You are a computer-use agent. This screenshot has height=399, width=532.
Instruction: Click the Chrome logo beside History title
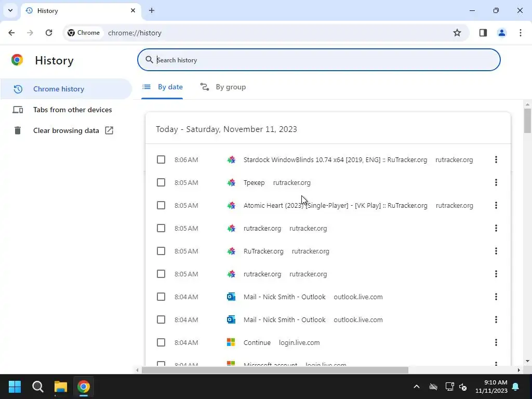17,60
